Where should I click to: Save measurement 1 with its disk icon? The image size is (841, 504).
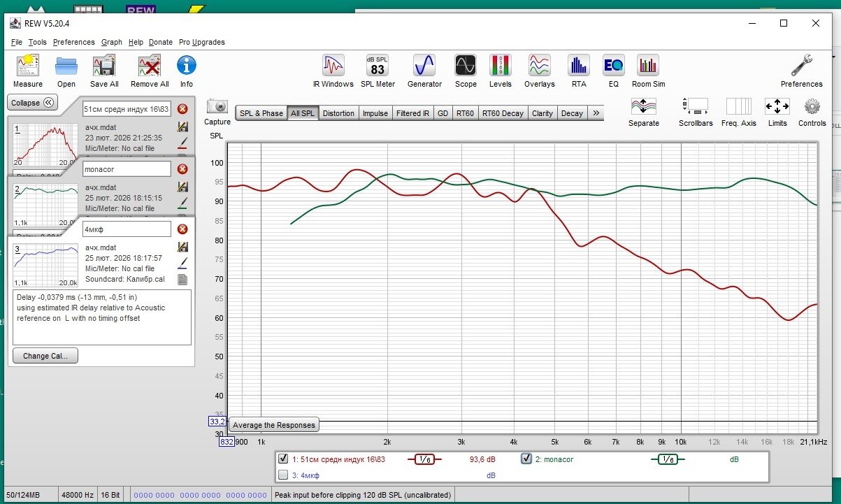183,127
